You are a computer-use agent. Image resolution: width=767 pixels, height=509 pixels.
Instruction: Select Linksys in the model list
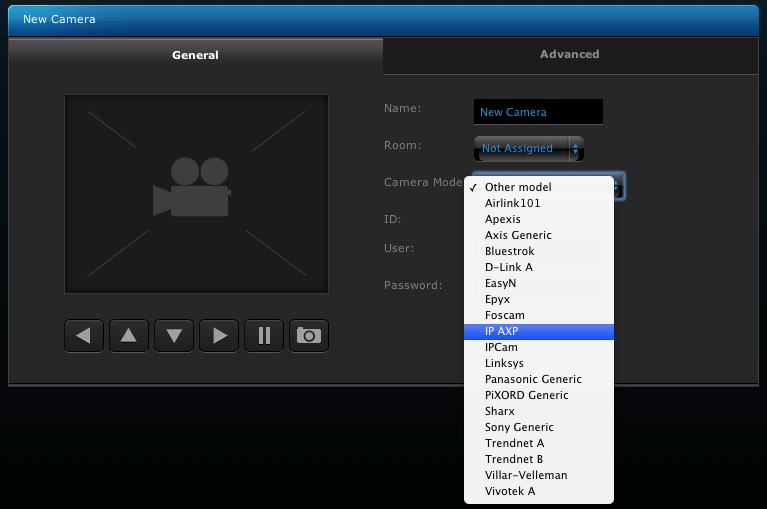[539, 363]
